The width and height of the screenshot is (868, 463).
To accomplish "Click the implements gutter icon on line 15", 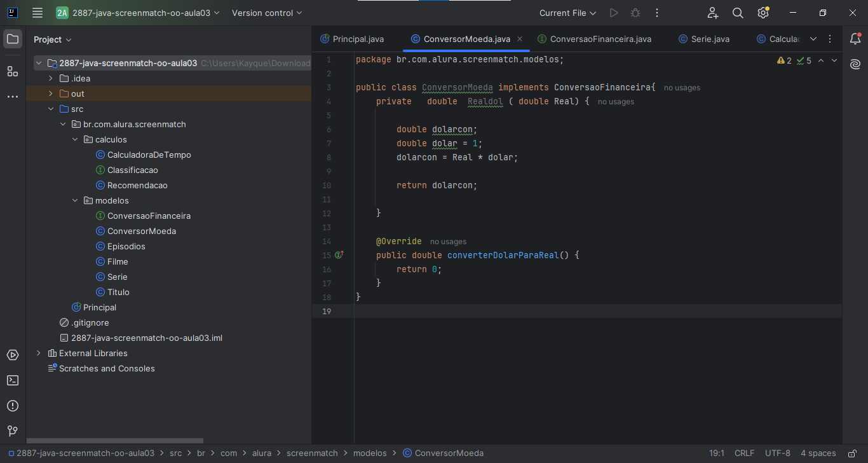I will coord(339,255).
